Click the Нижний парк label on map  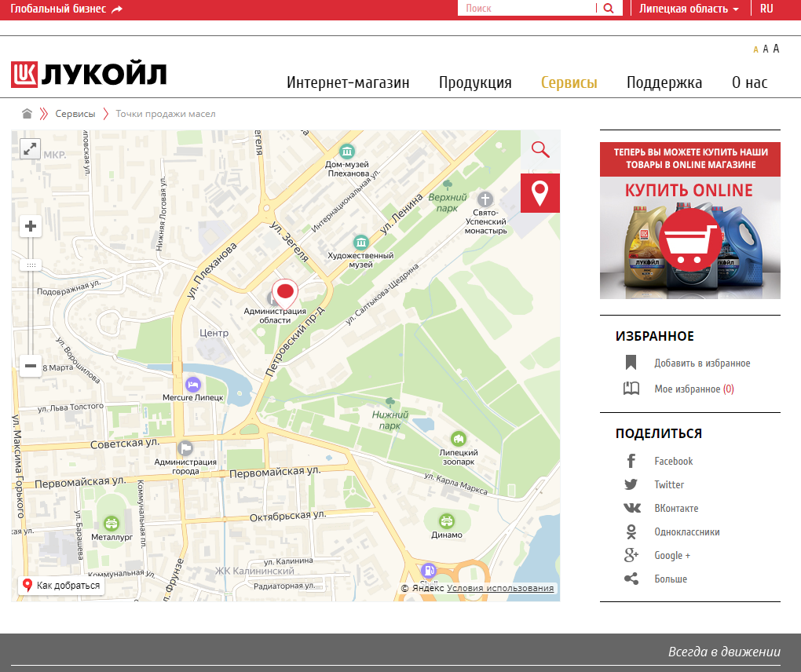(x=390, y=420)
